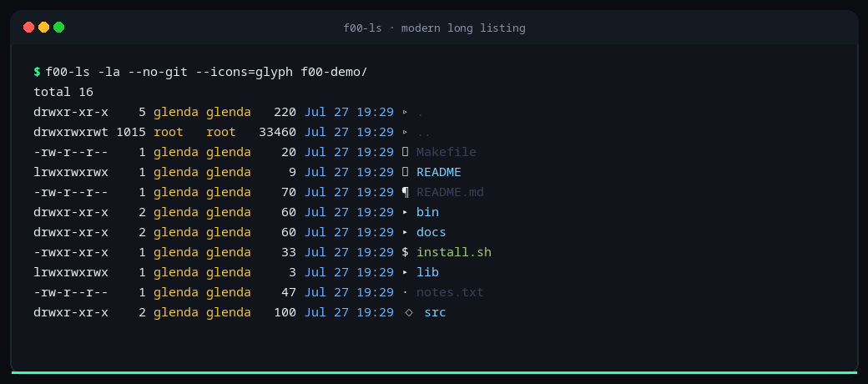Select the src directory name

[435, 312]
